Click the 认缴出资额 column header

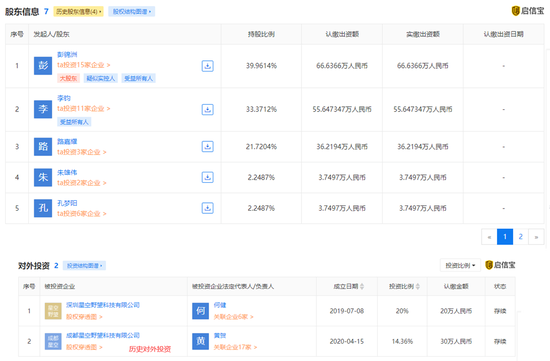pos(342,34)
